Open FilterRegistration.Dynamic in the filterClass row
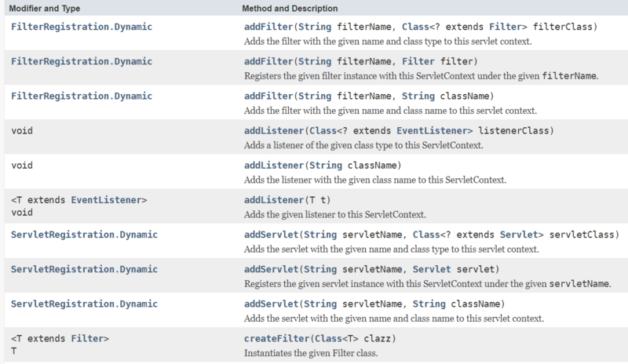This screenshot has height=364, width=628. point(82,27)
